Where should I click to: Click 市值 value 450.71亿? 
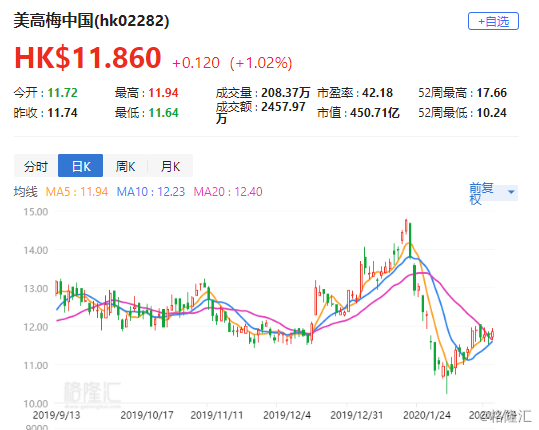[375, 113]
